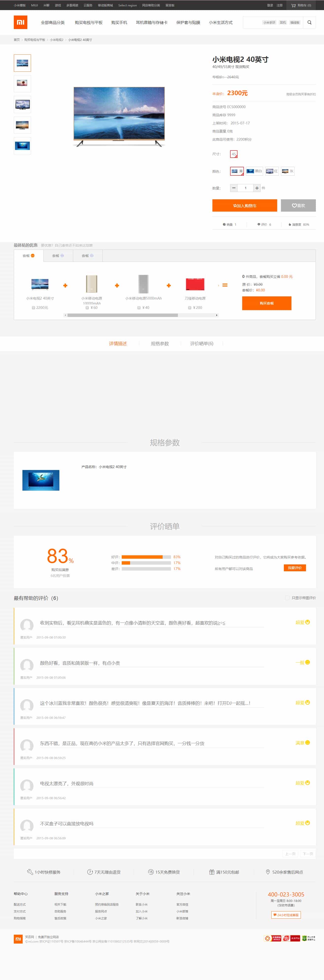Image resolution: width=324 pixels, height=980 pixels.
Task: Click the first footer certification badge
Action: 273,938
